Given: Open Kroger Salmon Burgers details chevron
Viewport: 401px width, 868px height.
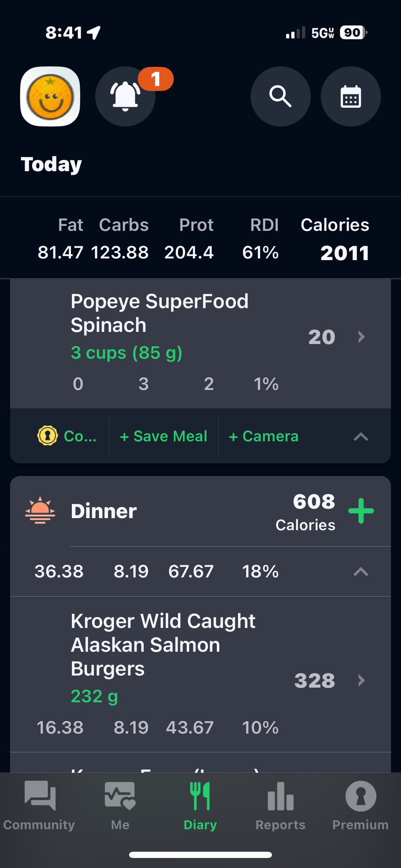Looking at the screenshot, I should 361,681.
